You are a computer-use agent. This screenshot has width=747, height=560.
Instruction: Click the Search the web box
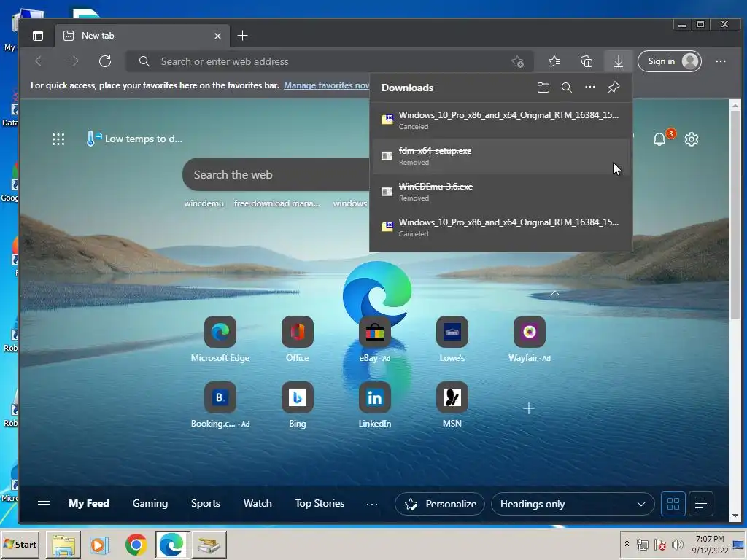coord(276,175)
